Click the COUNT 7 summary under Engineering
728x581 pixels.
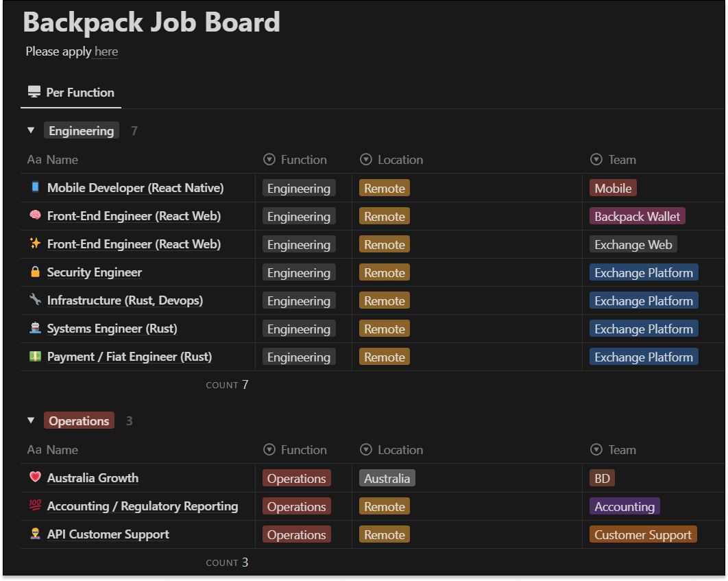(x=227, y=385)
